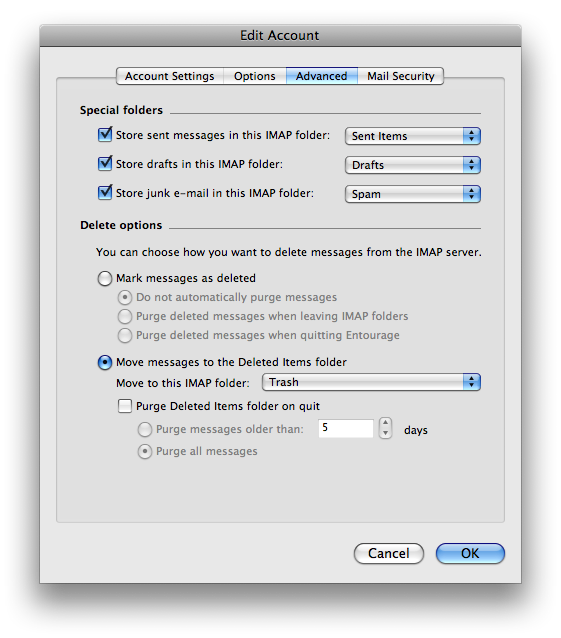Viewport: 561px width, 638px height.
Task: Disable Store junk e-mail in IMAP folder
Action: pos(105,192)
